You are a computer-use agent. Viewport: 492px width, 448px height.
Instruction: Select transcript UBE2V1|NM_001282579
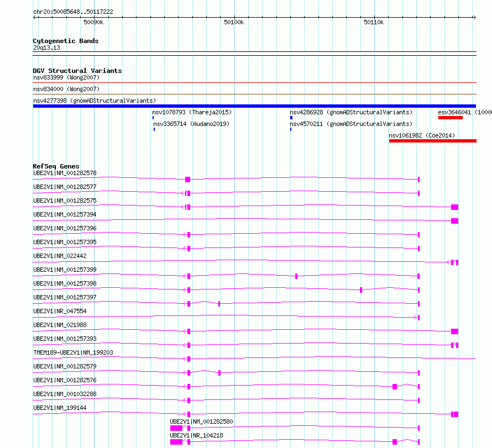pos(65,366)
